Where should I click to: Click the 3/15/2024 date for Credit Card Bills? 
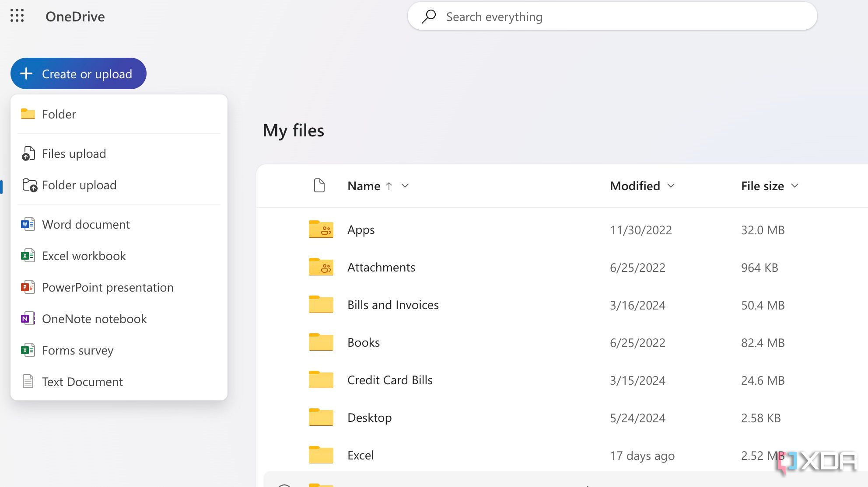pyautogui.click(x=637, y=381)
